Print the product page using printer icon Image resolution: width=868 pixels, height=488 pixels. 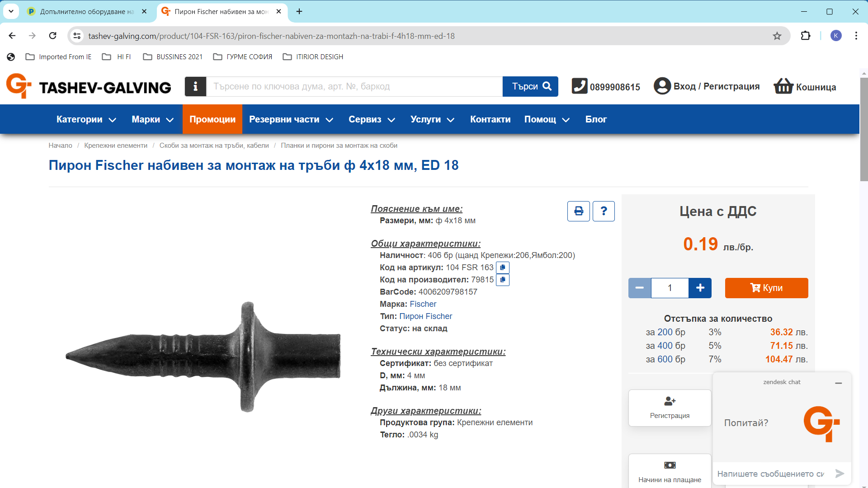pos(578,211)
